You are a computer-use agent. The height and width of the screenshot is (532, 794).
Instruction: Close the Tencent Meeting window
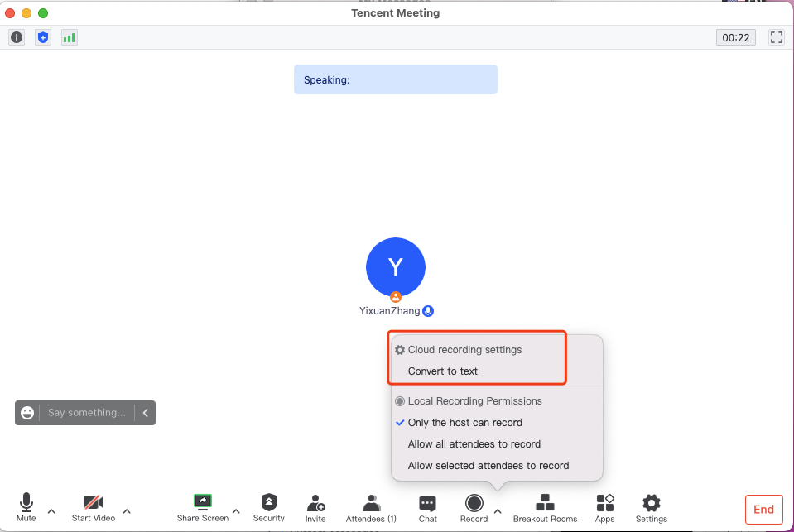point(10,13)
